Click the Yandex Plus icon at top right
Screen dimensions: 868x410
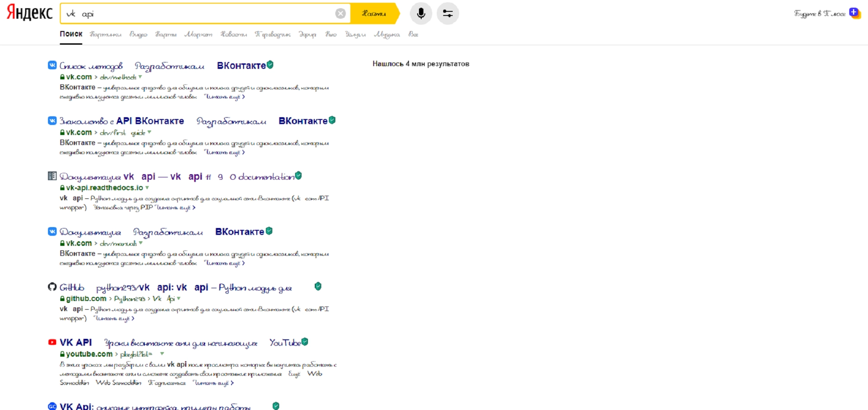pyautogui.click(x=854, y=13)
